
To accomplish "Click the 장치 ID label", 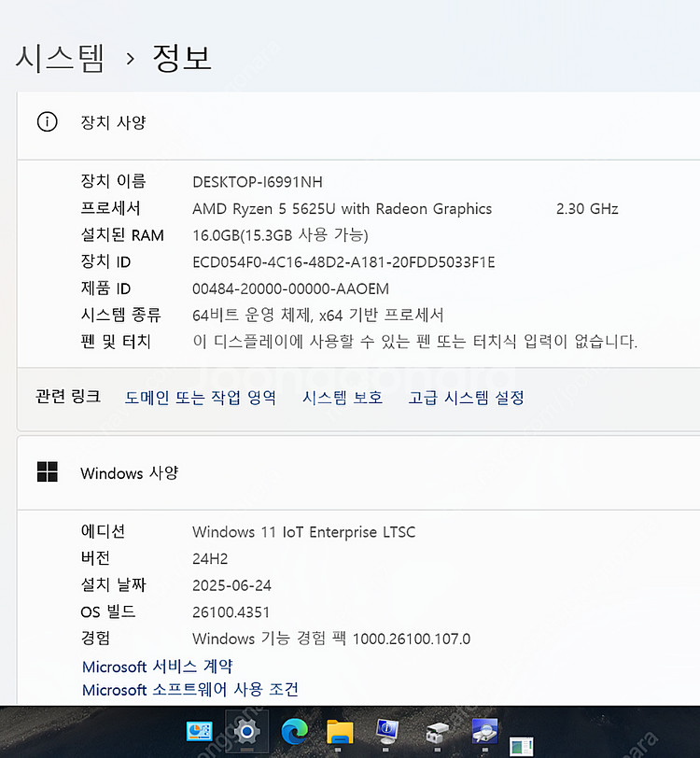I will tap(105, 261).
